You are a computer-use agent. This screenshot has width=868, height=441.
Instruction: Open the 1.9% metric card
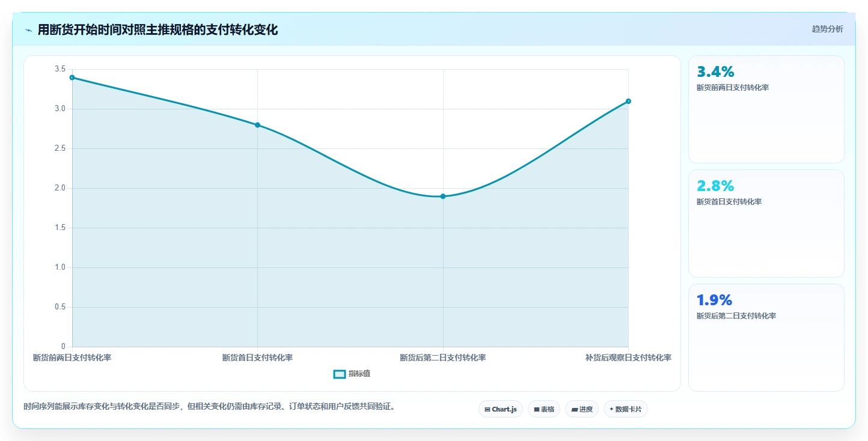[x=766, y=338]
